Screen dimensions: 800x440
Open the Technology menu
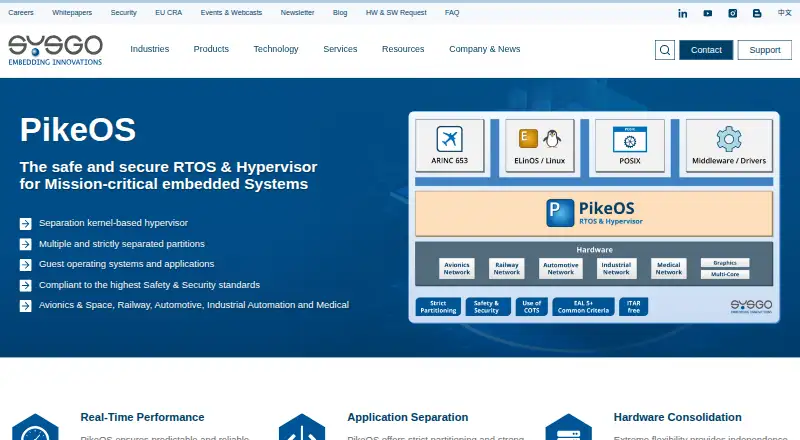tap(276, 49)
